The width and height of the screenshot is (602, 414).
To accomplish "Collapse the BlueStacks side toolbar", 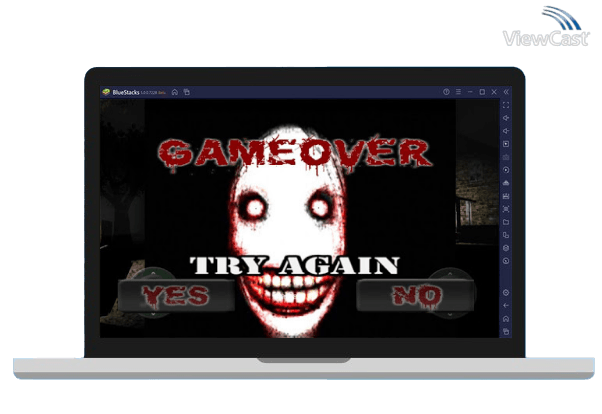I will (506, 92).
